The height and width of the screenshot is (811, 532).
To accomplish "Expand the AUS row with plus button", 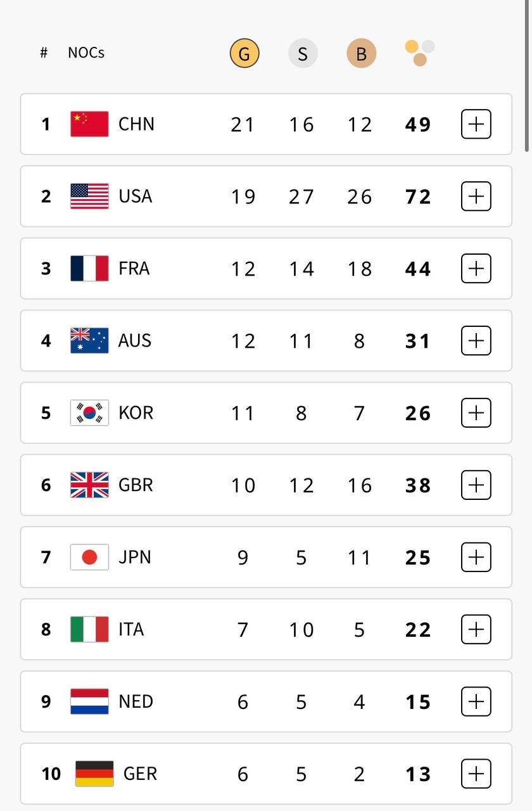I will click(x=476, y=341).
